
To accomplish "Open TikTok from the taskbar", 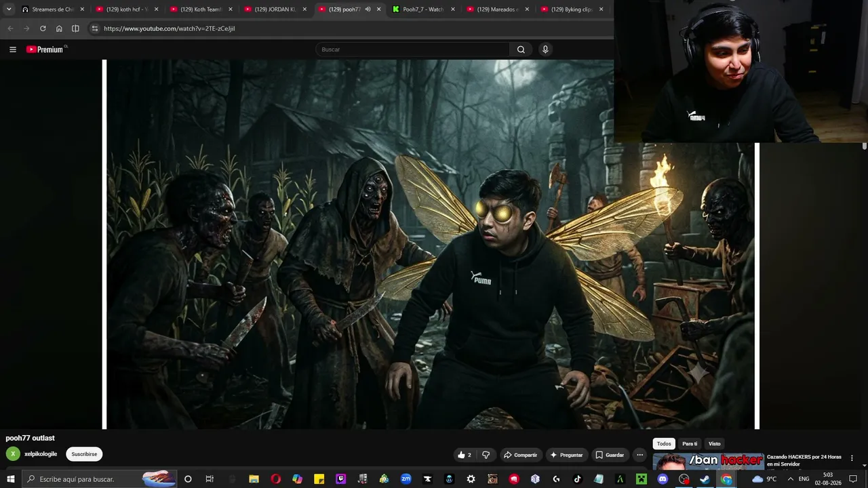I will [577, 479].
